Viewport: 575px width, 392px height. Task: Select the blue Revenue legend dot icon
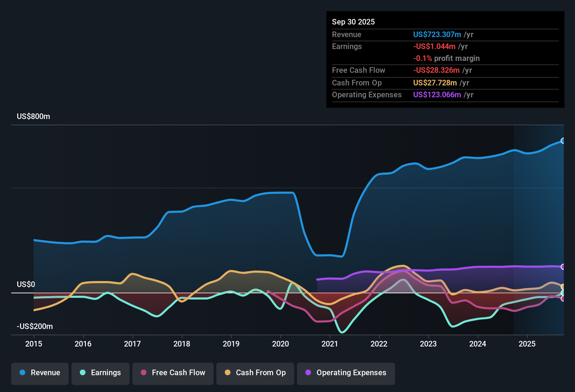[23, 373]
